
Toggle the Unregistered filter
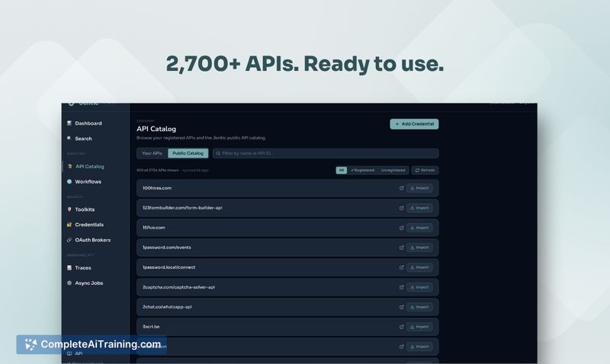tap(393, 171)
